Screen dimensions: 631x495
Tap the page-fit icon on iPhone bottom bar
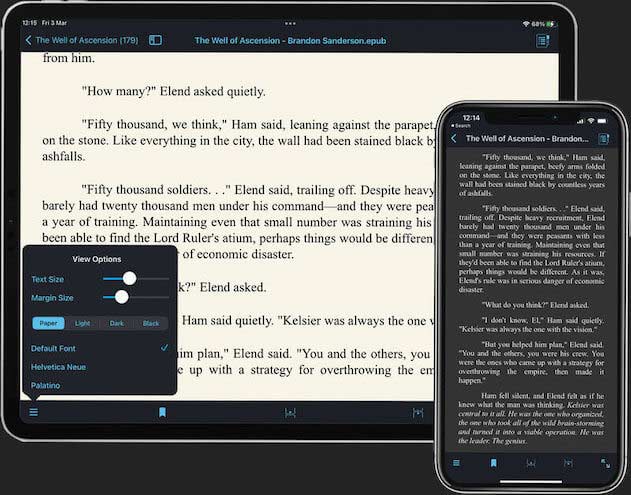click(568, 463)
